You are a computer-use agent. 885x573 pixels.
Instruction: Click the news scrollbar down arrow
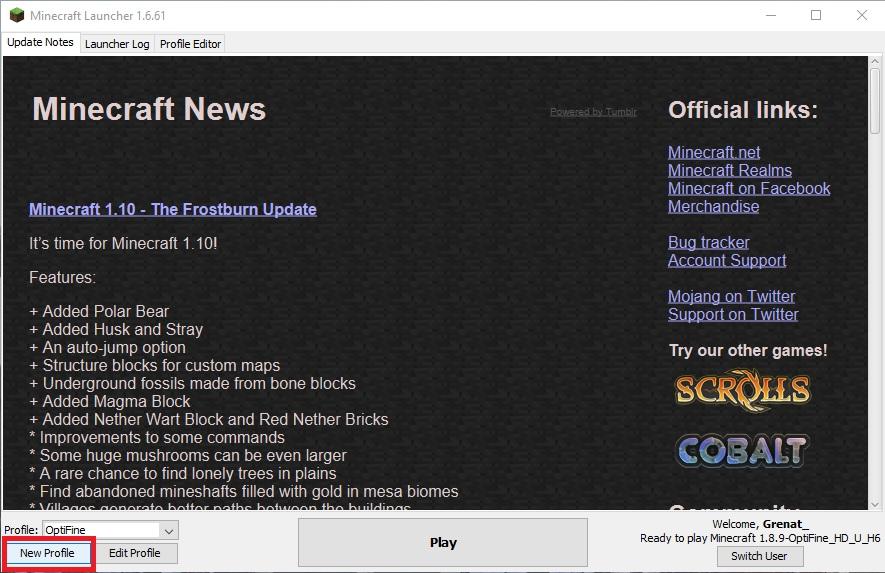click(875, 505)
